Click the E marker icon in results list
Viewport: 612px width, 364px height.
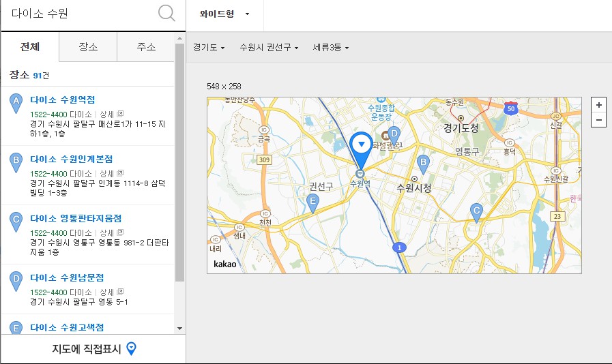16,327
